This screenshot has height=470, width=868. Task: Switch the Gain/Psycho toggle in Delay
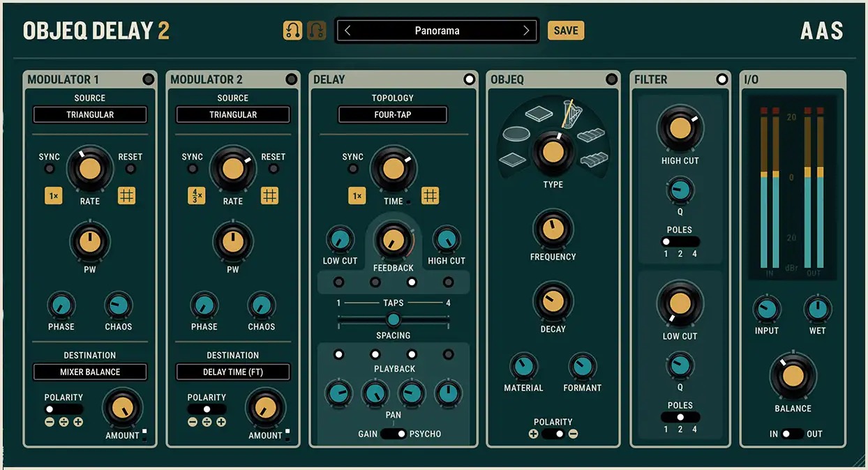394,434
